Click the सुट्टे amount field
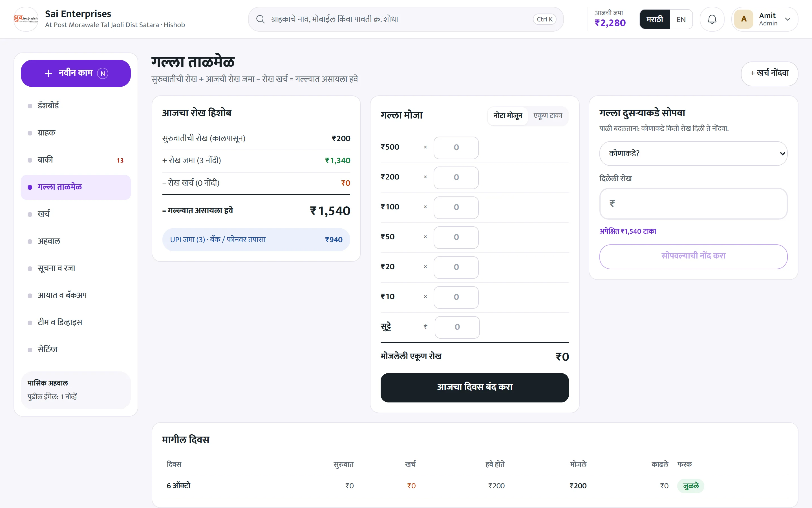Screen dimensions: 812x508 [x=457, y=327]
